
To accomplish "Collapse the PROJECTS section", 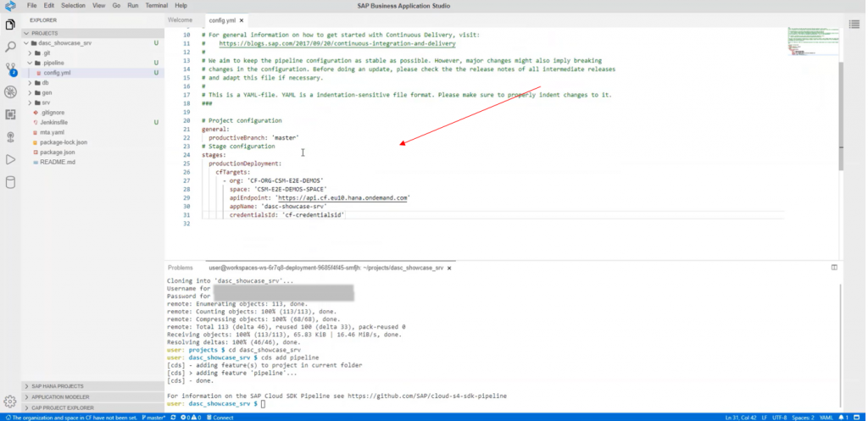I will pos(26,33).
